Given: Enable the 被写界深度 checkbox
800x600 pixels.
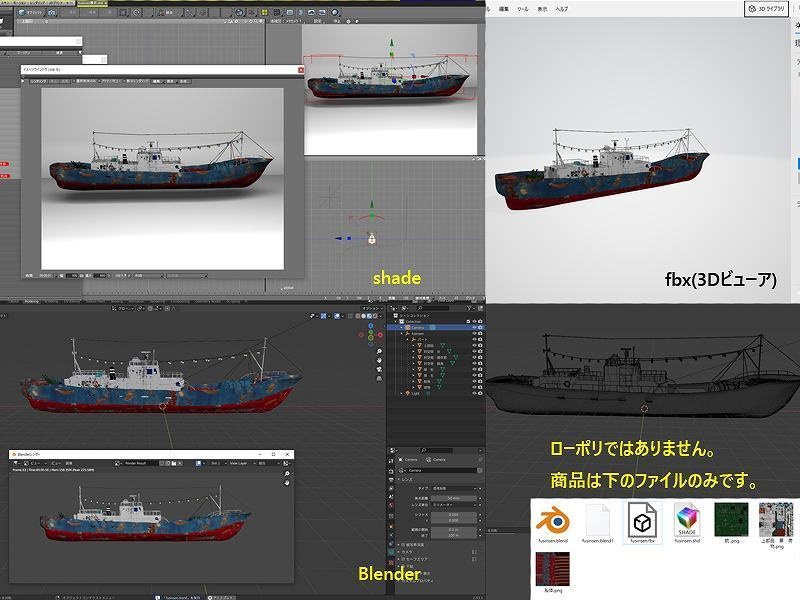Looking at the screenshot, I should (403, 544).
